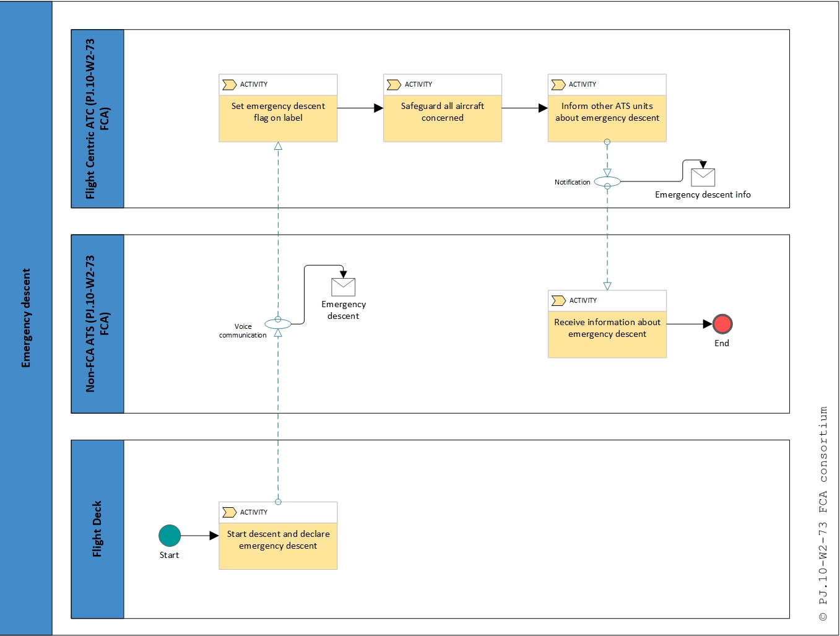Select the red End event circle
840x636 pixels.
coord(722,324)
